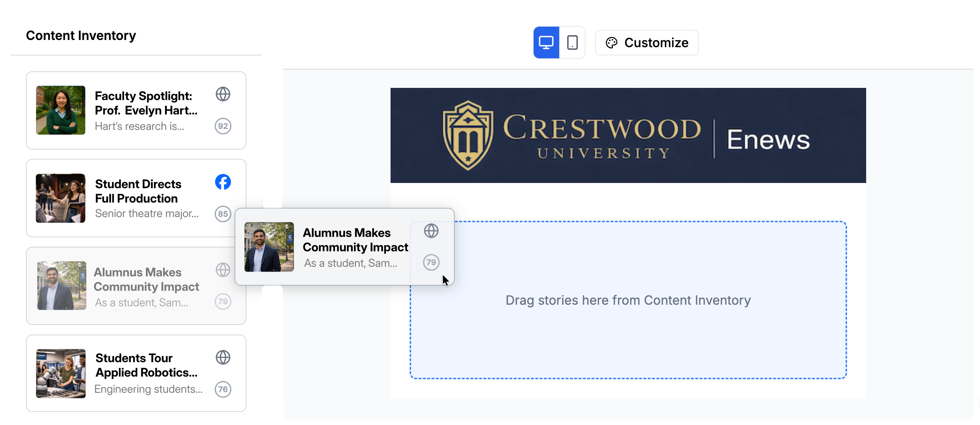This screenshot has height=425, width=980.
Task: Click globe icon on Students Tour card
Action: click(223, 357)
